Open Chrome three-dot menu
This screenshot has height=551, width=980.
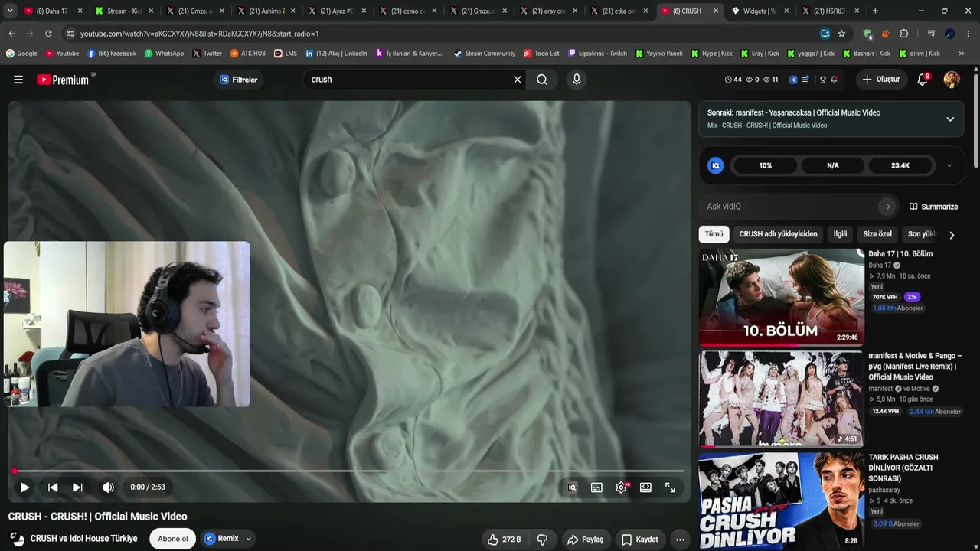[x=968, y=34]
